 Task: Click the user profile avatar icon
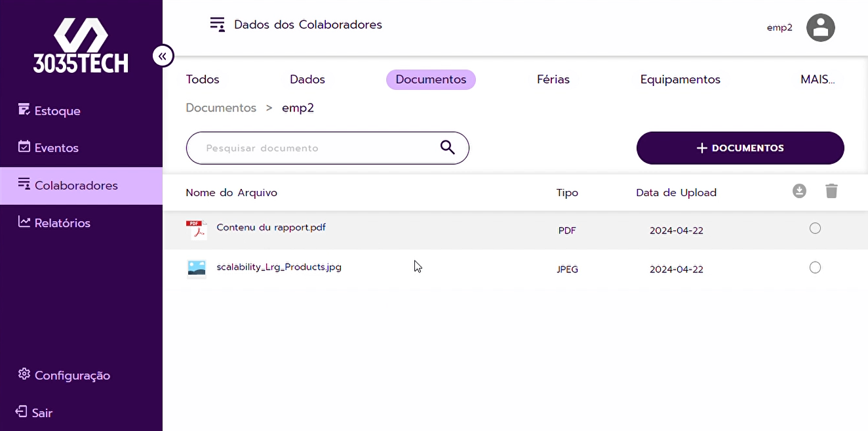click(820, 28)
